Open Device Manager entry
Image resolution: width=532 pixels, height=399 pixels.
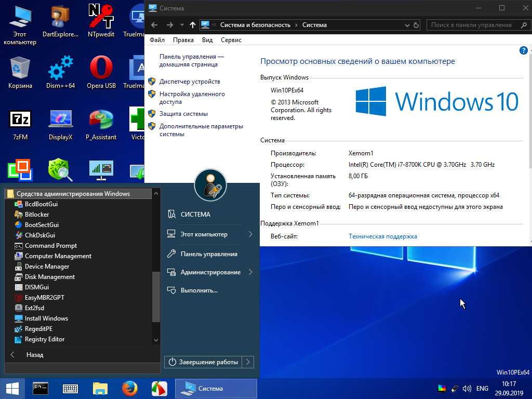pyautogui.click(x=47, y=267)
